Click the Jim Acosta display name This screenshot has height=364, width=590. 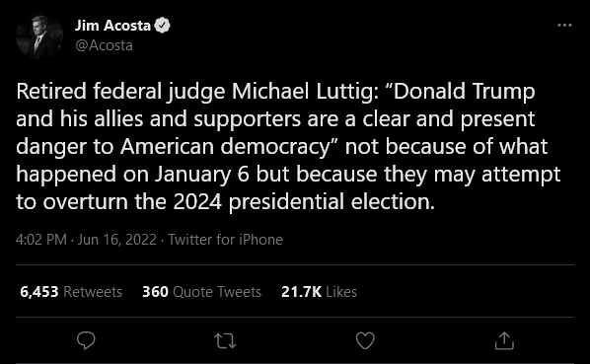(x=112, y=26)
